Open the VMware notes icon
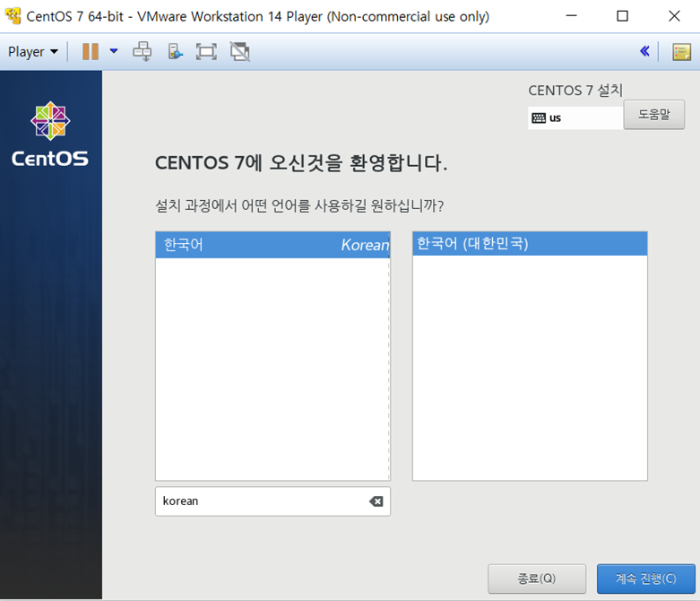Viewport: 700px width, 601px height. click(x=682, y=52)
